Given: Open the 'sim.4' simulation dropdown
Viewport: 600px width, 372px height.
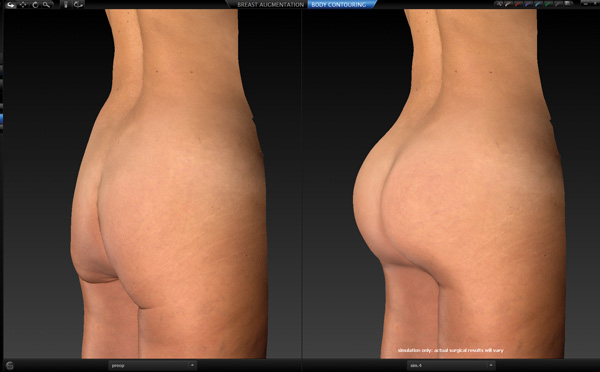Looking at the screenshot, I should (x=451, y=365).
